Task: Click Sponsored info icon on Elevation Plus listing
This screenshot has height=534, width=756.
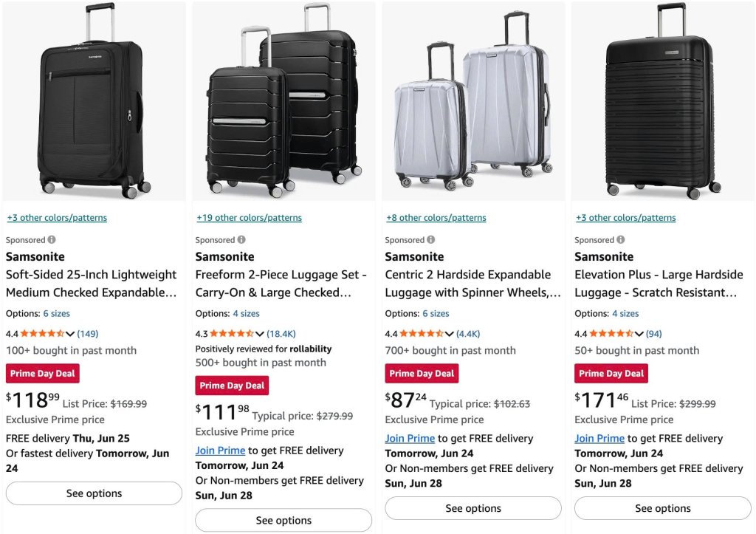Action: pyautogui.click(x=620, y=239)
